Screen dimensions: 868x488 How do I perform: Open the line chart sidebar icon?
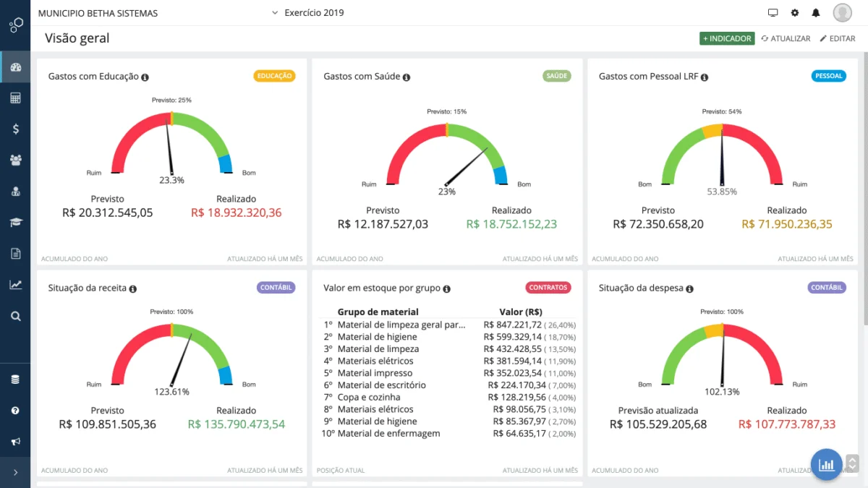point(15,285)
